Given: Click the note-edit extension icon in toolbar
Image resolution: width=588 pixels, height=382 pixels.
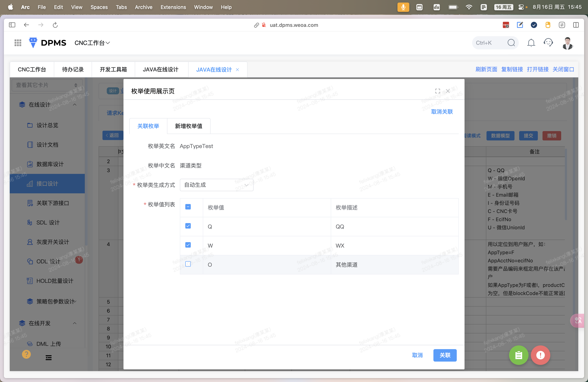Looking at the screenshot, I should click(520, 25).
